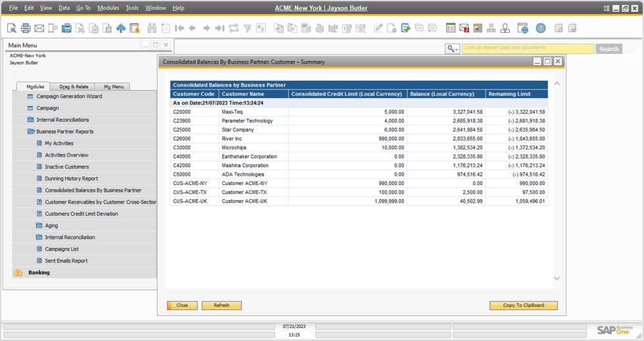644x341 pixels.
Task: Click the Copy To ClipBoard button
Action: pos(523,305)
